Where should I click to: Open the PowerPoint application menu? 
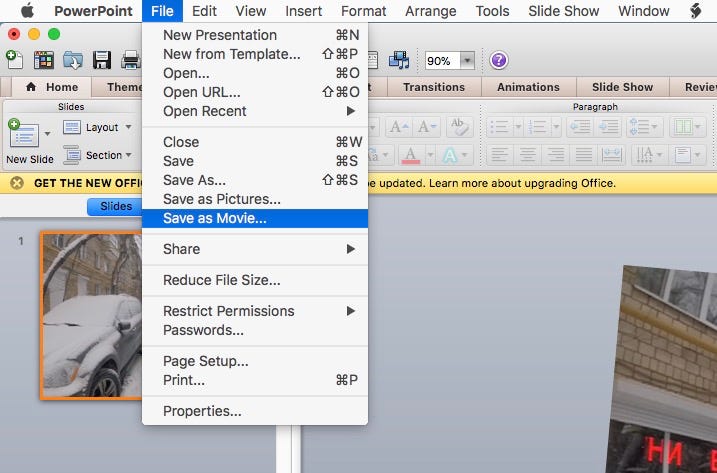tap(93, 11)
